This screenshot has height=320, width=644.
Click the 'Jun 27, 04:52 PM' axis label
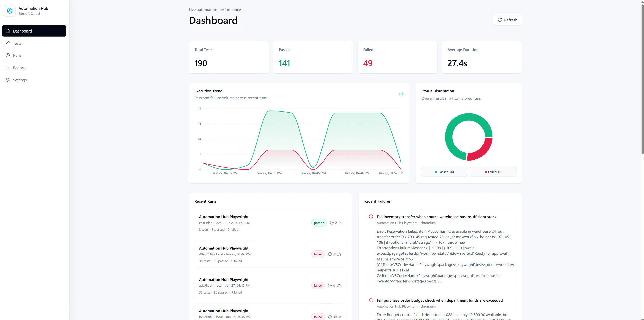point(391,173)
